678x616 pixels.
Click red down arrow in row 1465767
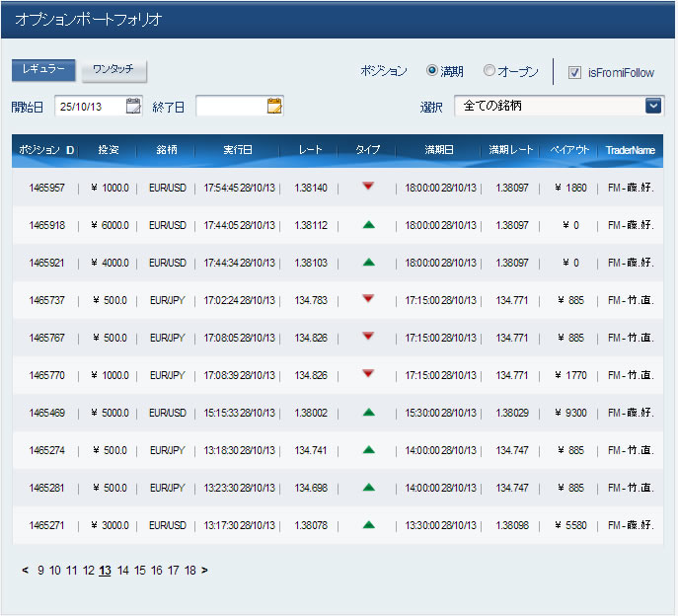tap(368, 336)
